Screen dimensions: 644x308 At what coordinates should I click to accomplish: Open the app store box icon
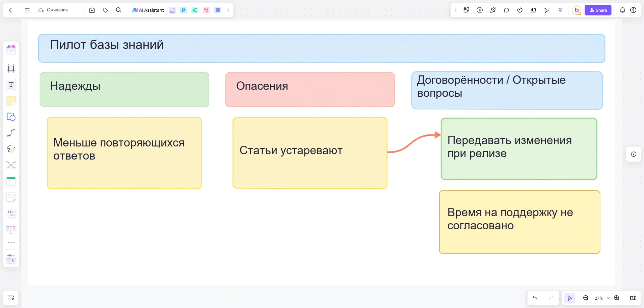pos(11,259)
